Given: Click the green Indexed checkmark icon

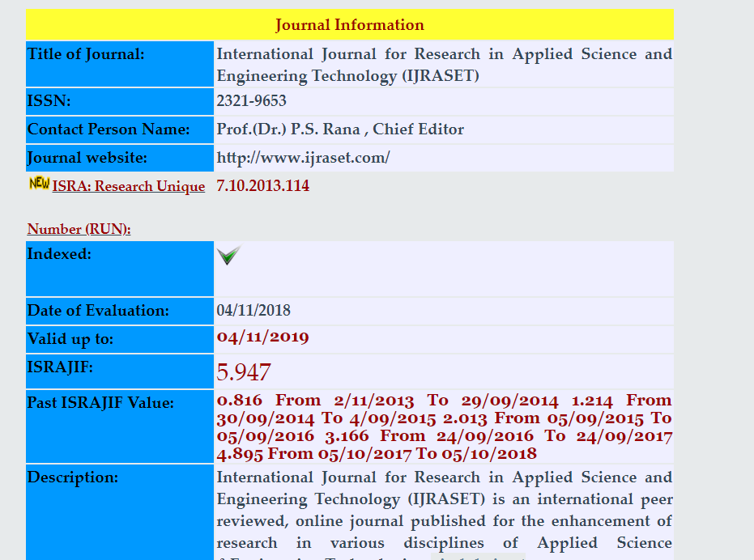Looking at the screenshot, I should (229, 257).
